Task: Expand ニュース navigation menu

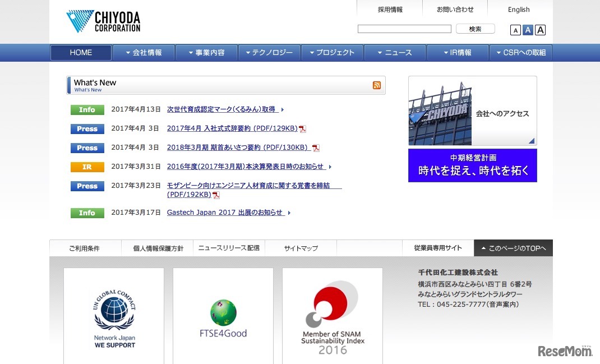Action: (395, 52)
